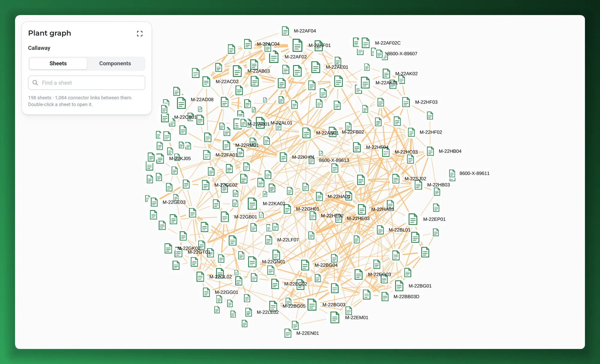Click the Find a sheet search field

[87, 83]
